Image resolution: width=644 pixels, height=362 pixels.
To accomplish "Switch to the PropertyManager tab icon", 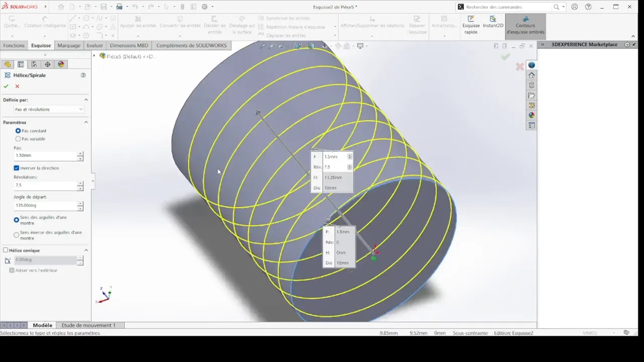I will [21, 64].
